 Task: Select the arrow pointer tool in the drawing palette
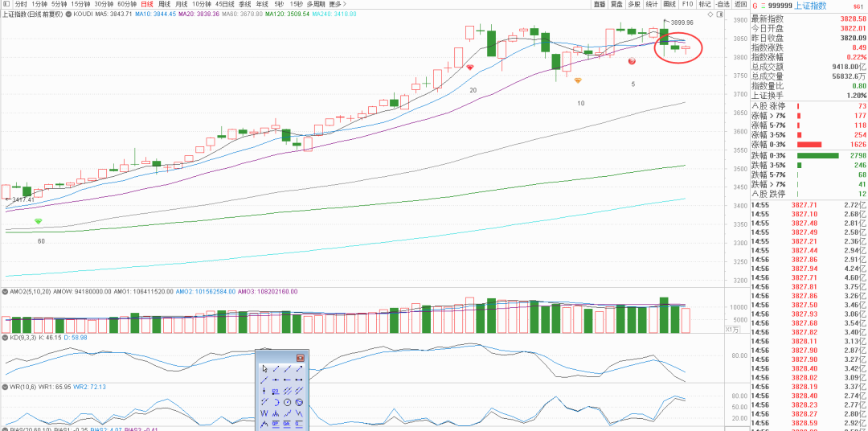[x=264, y=368]
